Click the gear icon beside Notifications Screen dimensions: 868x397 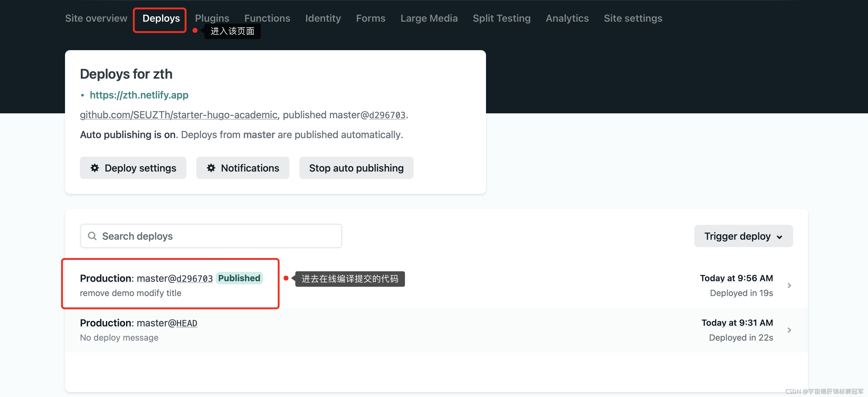pyautogui.click(x=211, y=168)
